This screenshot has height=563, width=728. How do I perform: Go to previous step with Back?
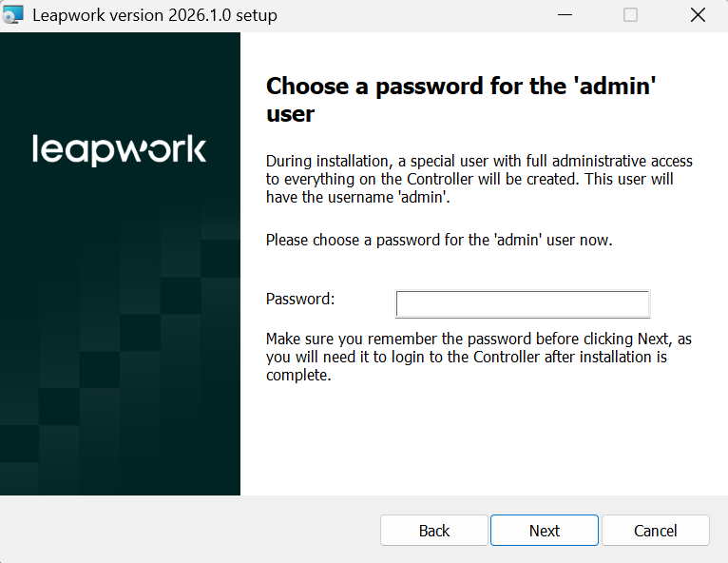coord(433,530)
